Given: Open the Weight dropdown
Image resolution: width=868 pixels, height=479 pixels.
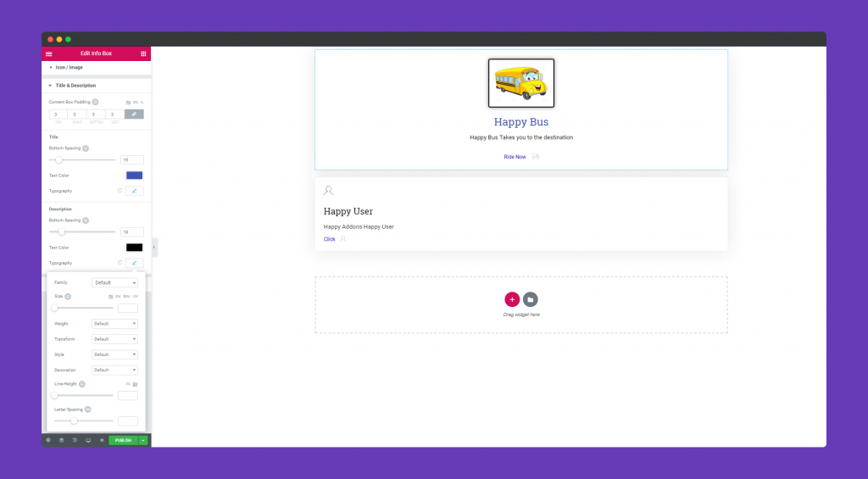Looking at the screenshot, I should [114, 324].
